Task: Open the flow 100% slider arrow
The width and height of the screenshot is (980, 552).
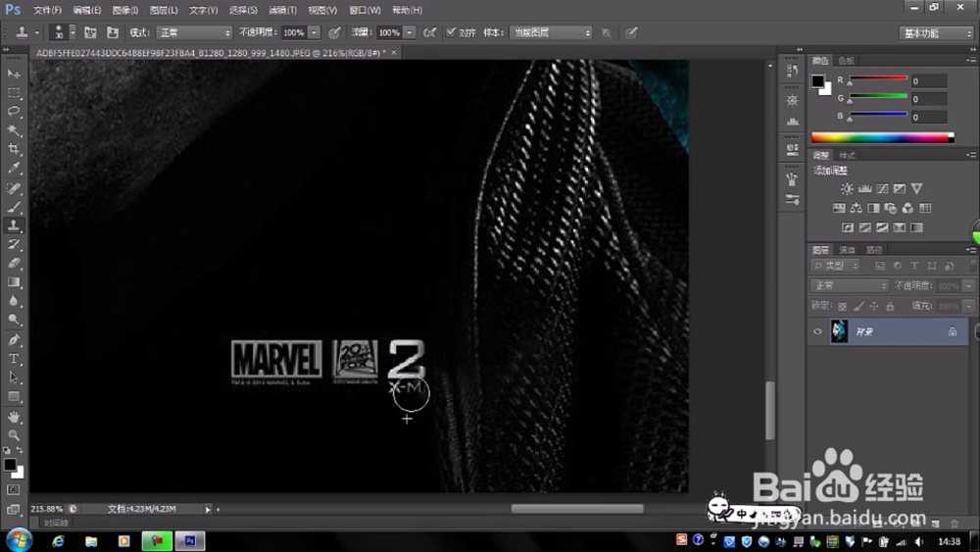Action: point(410,32)
